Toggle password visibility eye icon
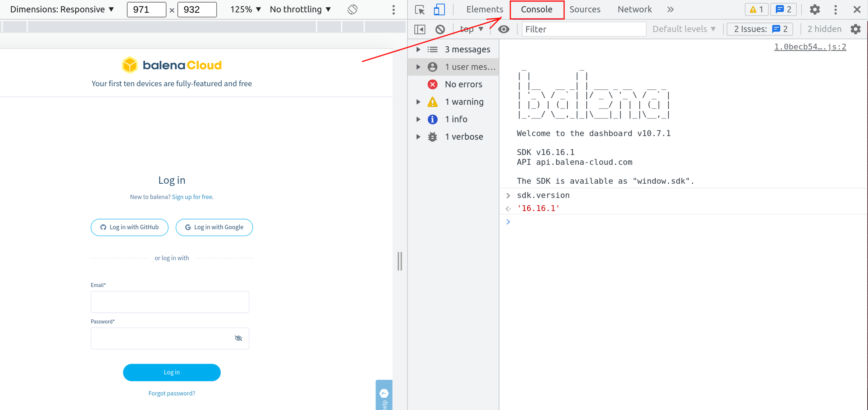 pos(238,338)
